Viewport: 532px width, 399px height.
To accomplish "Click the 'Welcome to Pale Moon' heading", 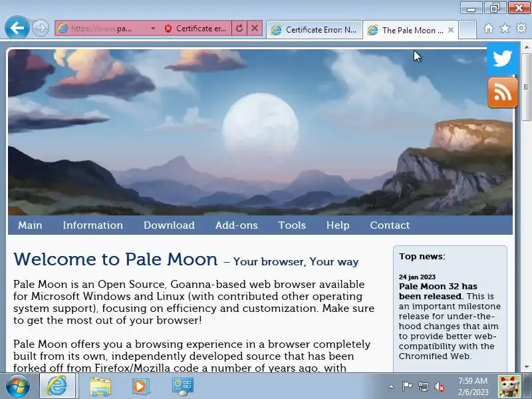I will pos(115,259).
